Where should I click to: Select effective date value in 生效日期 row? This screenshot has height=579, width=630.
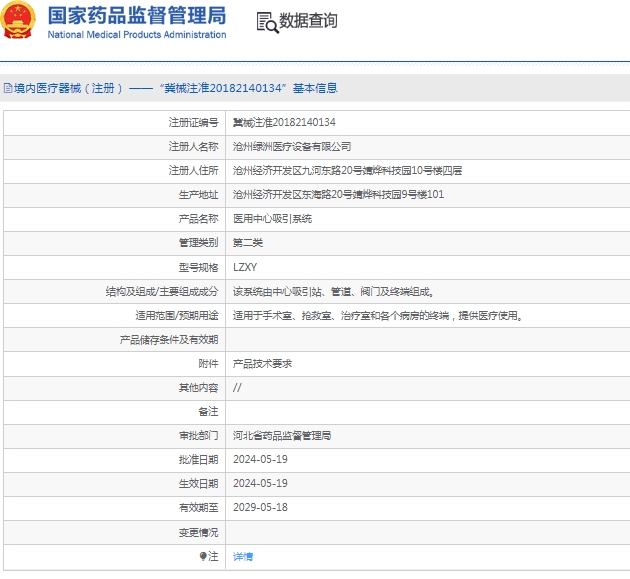click(x=260, y=483)
